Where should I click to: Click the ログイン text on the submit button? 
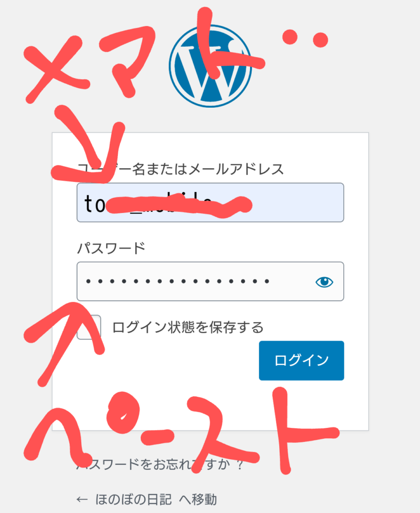click(301, 361)
